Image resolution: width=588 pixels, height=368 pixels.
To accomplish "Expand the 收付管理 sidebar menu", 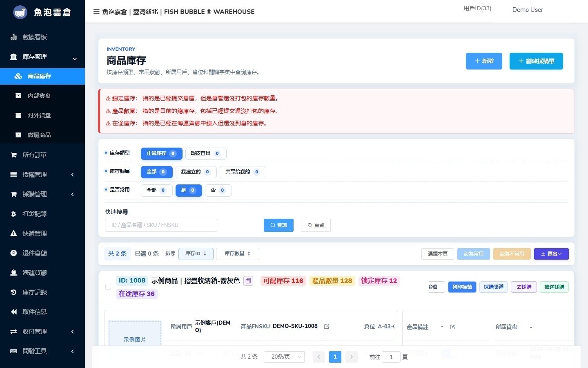I will click(x=42, y=332).
